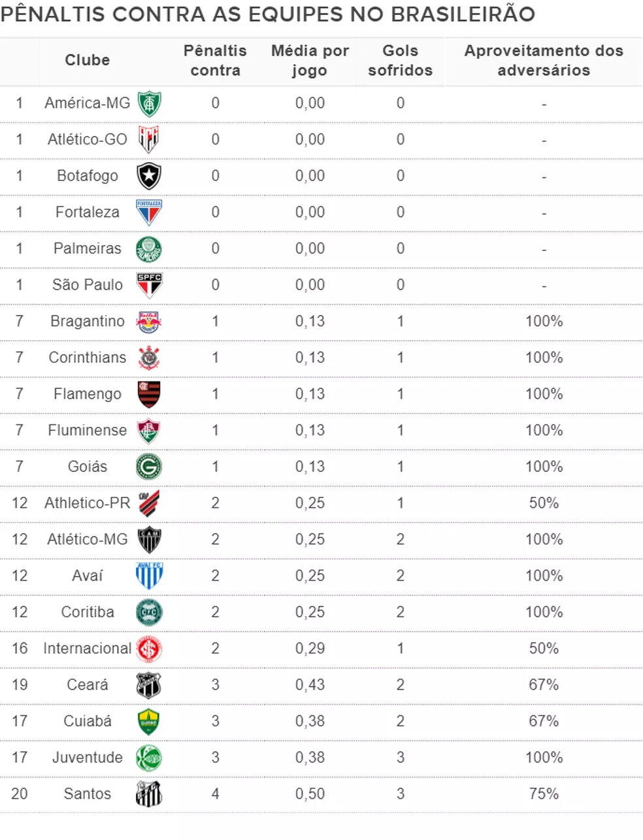The width and height of the screenshot is (643, 840).
Task: Click the Athletico-PR club name
Action: [x=88, y=503]
